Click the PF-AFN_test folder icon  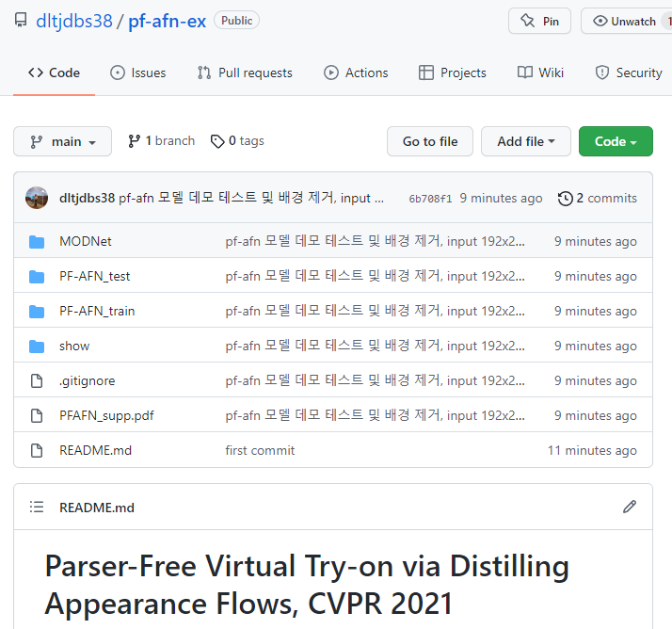(x=37, y=277)
